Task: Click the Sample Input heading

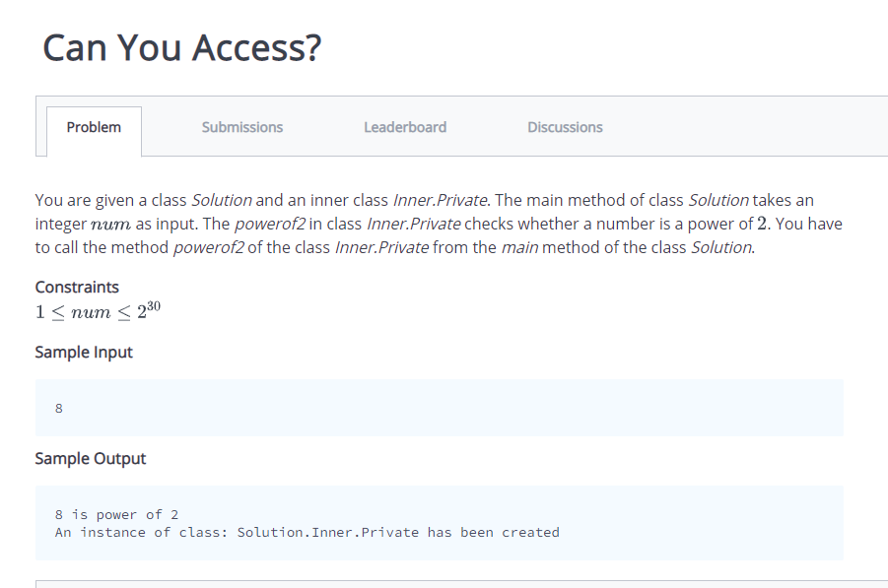Action: [x=84, y=352]
